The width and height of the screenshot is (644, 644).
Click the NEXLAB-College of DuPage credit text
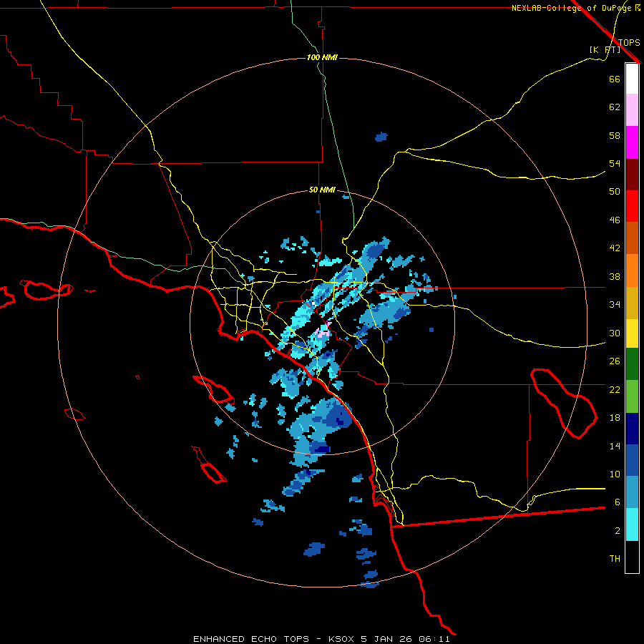click(x=576, y=8)
